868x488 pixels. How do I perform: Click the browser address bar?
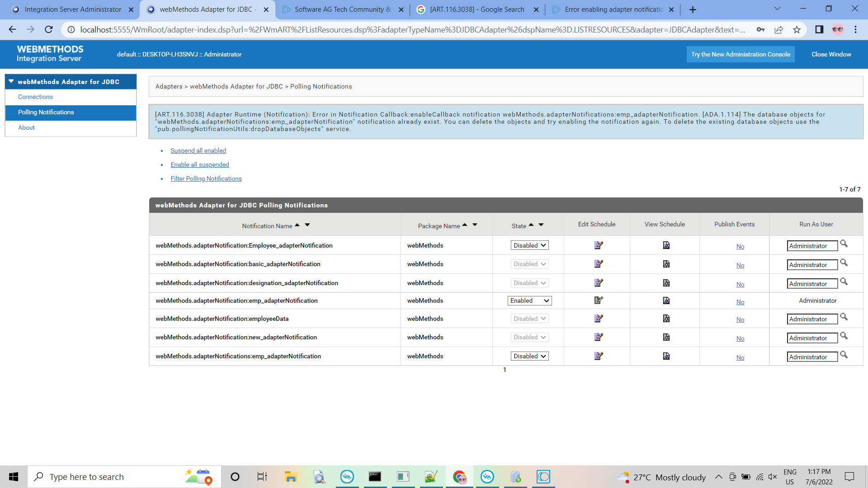point(411,30)
